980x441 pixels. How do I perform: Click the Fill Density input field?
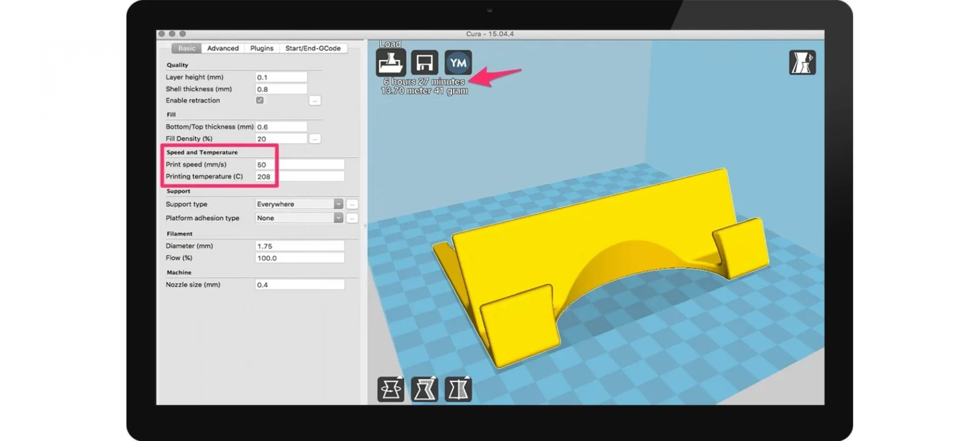281,139
